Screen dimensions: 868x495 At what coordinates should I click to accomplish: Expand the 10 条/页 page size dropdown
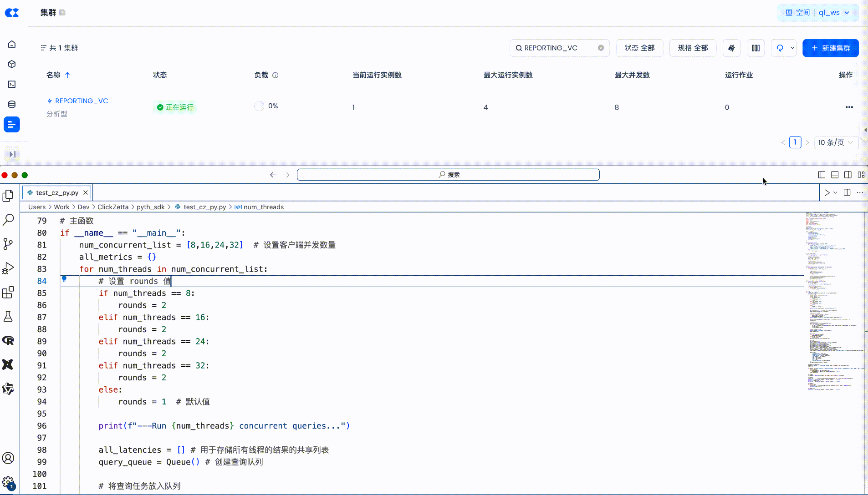835,142
